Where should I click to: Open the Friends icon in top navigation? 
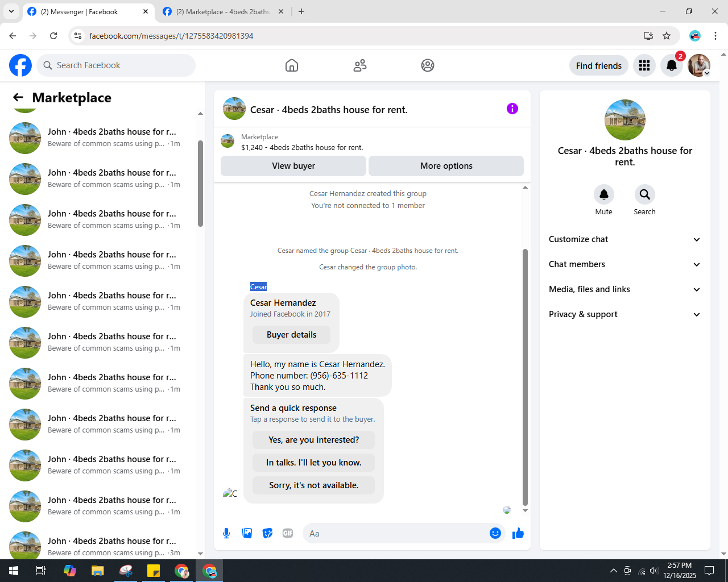click(x=360, y=65)
